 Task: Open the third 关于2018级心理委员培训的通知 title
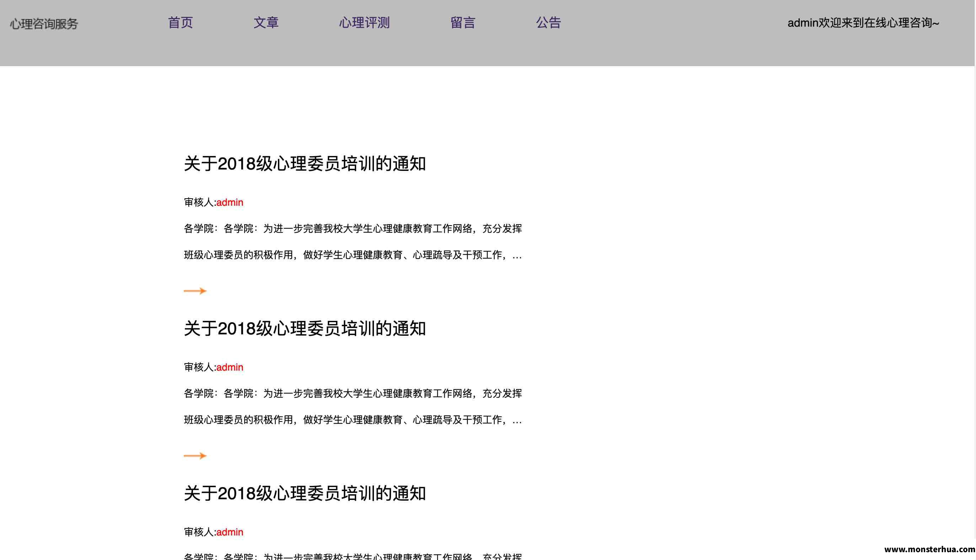click(x=305, y=494)
